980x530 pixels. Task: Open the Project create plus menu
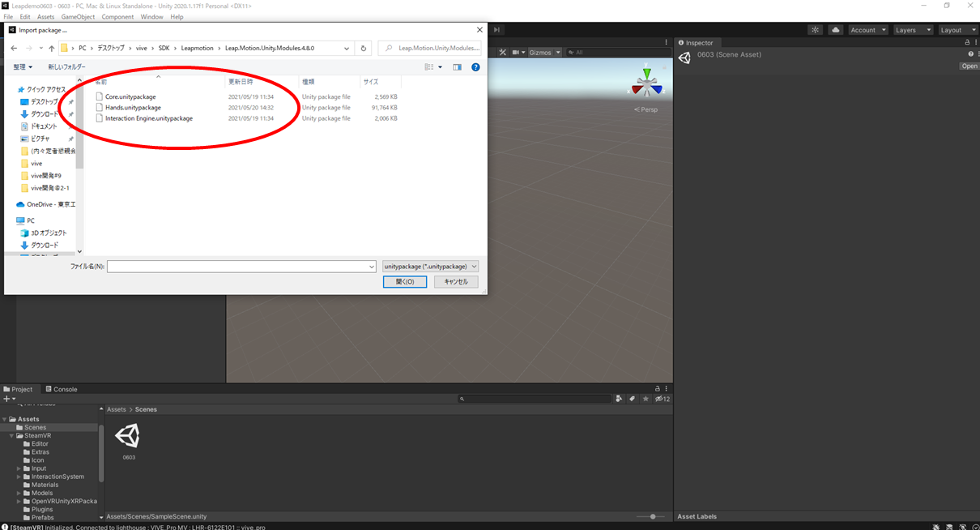click(9, 399)
